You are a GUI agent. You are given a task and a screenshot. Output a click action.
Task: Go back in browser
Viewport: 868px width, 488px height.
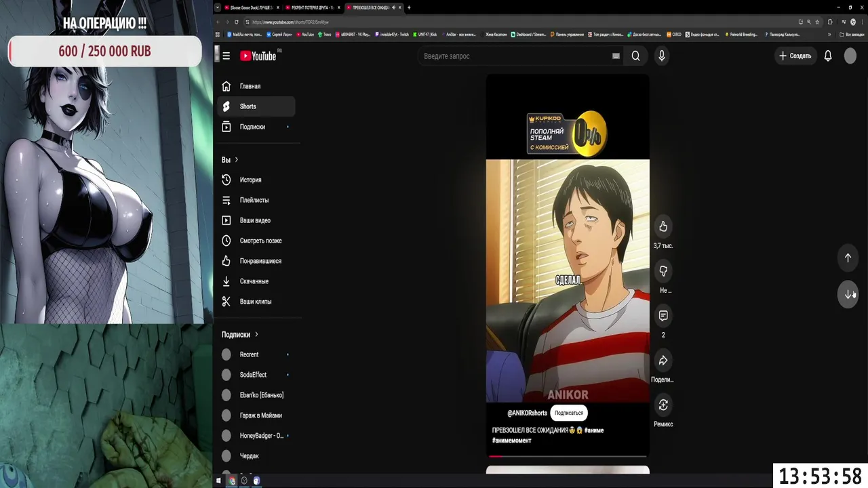pos(218,22)
